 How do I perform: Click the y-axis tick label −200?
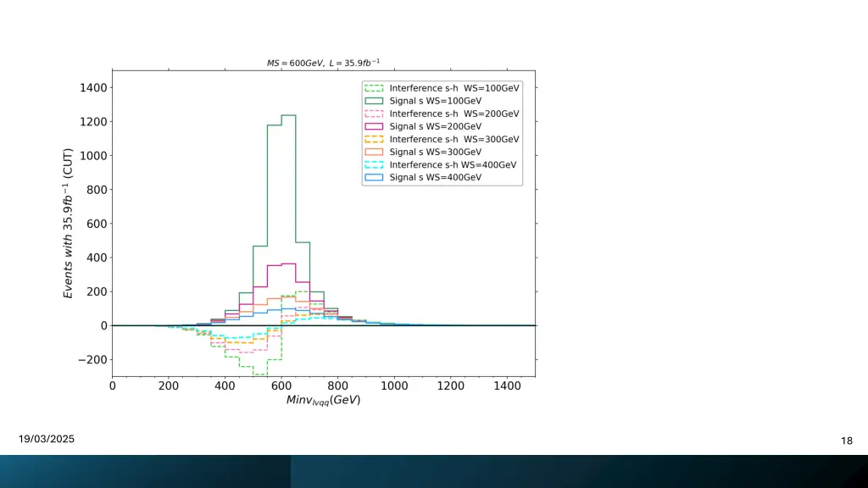coord(92,359)
